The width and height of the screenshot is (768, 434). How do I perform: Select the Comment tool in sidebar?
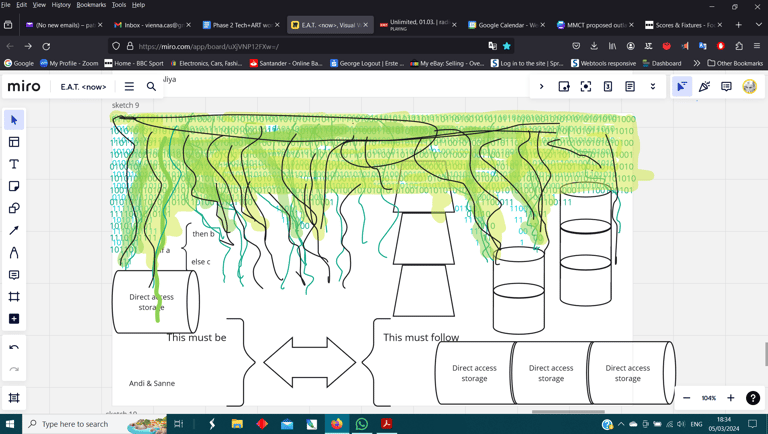click(x=14, y=275)
